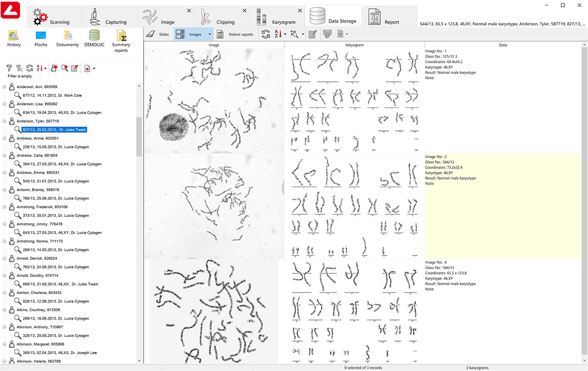Switch to the Scanning tab
The width and height of the screenshot is (588, 371).
pos(54,17)
